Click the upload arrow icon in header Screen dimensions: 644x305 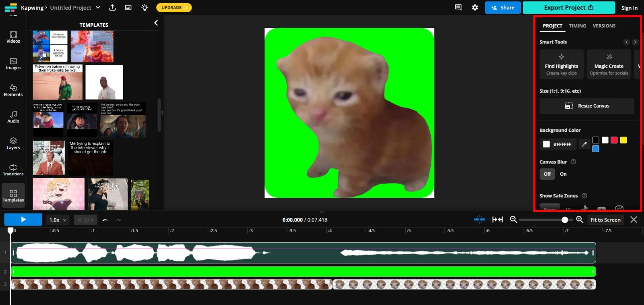[112, 8]
